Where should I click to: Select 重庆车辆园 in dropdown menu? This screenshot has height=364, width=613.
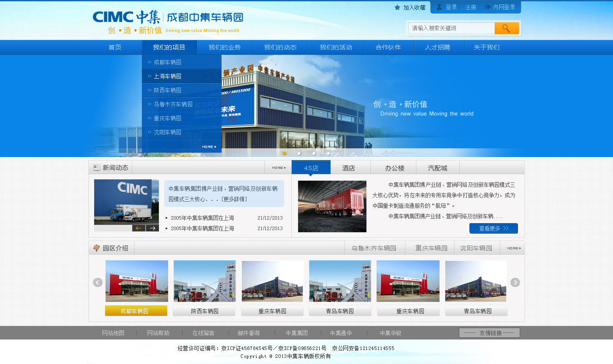point(182,118)
